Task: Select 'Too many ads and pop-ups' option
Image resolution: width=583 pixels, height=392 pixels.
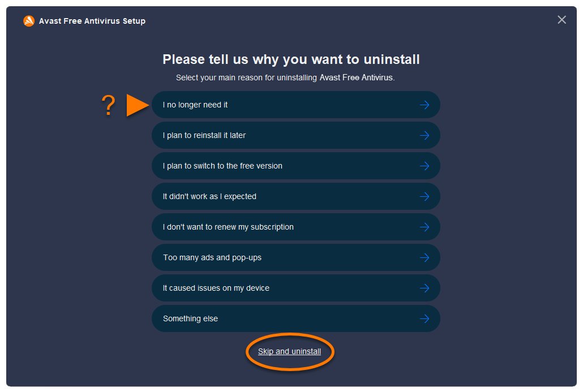Action: coord(212,257)
